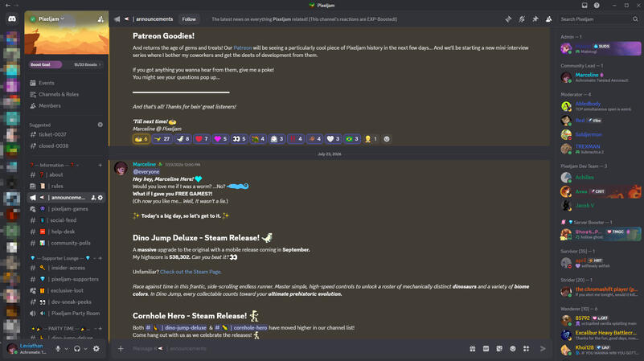This screenshot has width=644, height=361.
Task: Collapse the Information category
Action: coord(53,165)
